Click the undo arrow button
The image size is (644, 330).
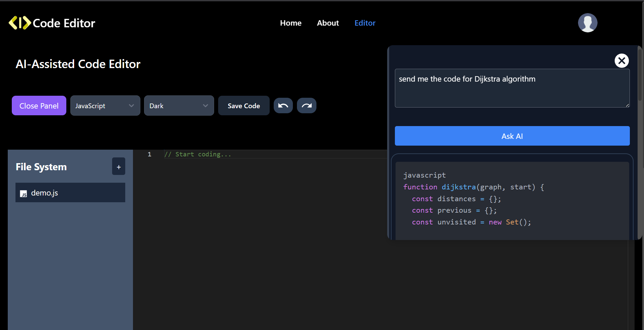(283, 106)
